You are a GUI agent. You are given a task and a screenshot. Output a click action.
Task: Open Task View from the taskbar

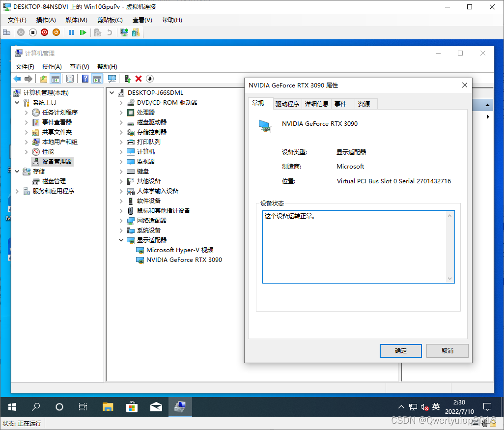pyautogui.click(x=83, y=407)
